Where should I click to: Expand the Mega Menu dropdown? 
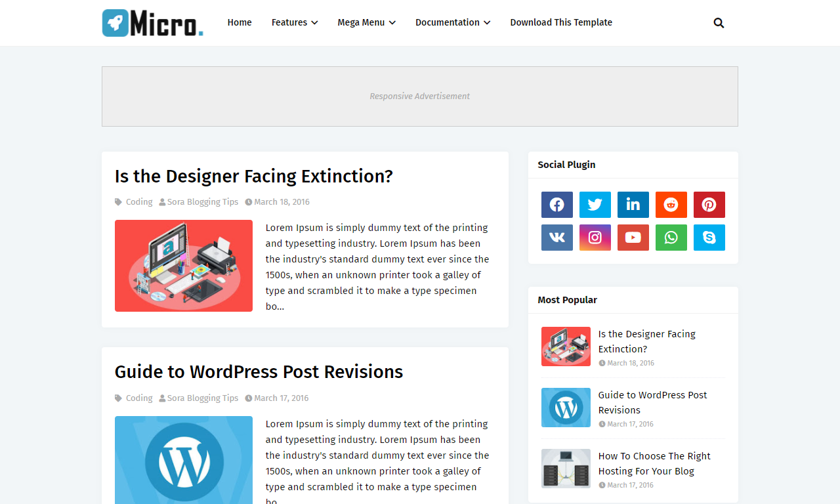tap(367, 22)
